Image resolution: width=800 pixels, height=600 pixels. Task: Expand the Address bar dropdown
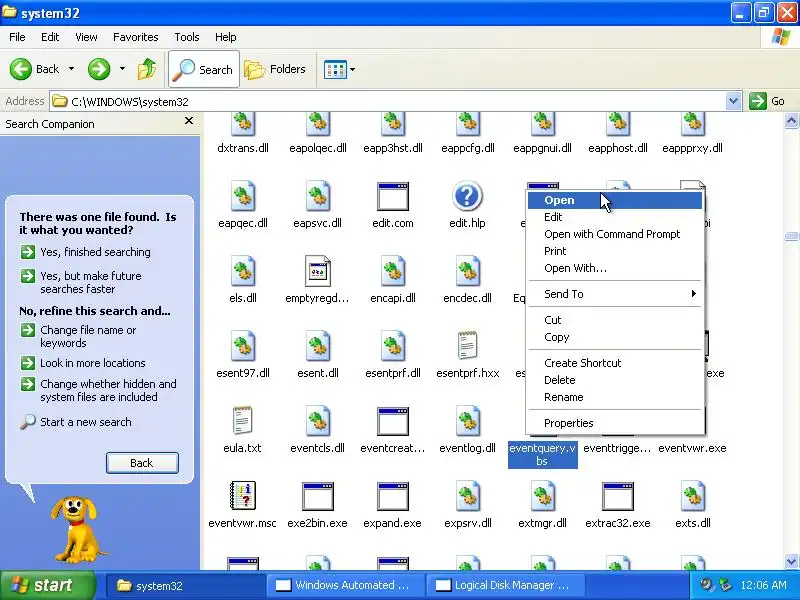click(x=733, y=101)
